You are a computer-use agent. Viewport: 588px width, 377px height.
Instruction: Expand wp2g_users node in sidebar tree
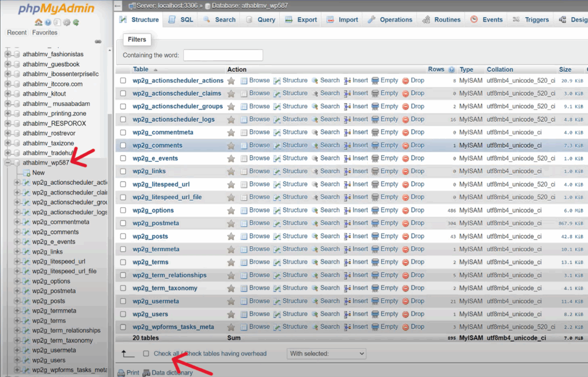(x=17, y=360)
